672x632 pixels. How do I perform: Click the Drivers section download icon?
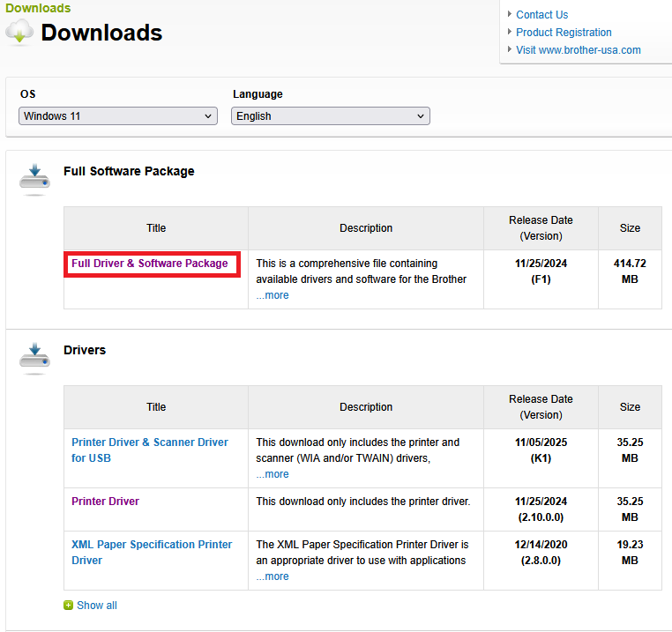35,357
